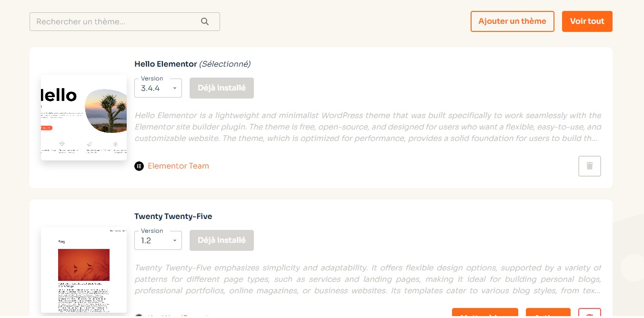The height and width of the screenshot is (318, 644).
Task: Open the Elementor Team author link
Action: point(178,166)
